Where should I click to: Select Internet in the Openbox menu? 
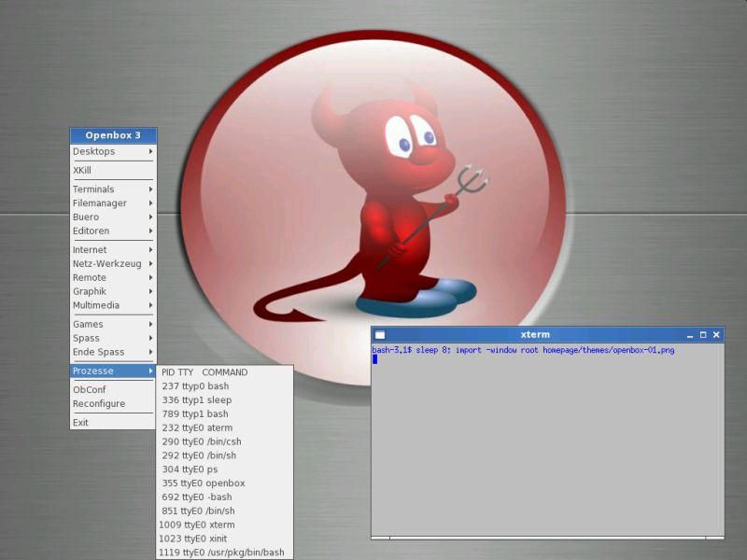(113, 249)
